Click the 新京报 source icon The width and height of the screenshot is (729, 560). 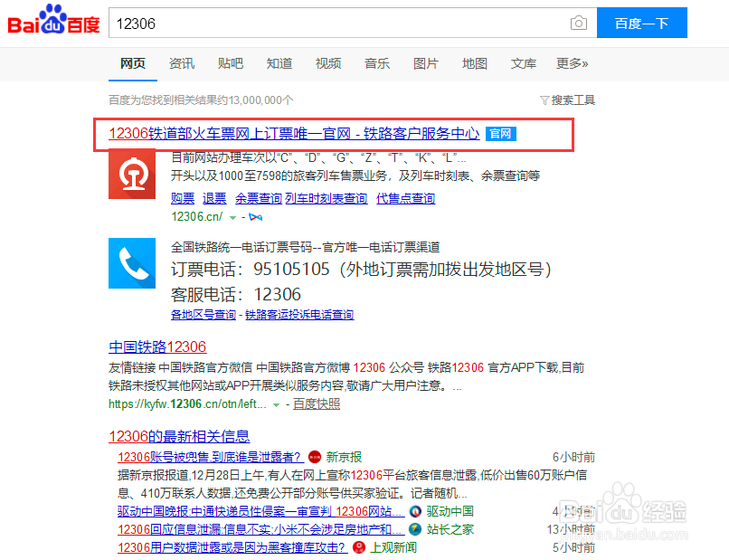[314, 457]
